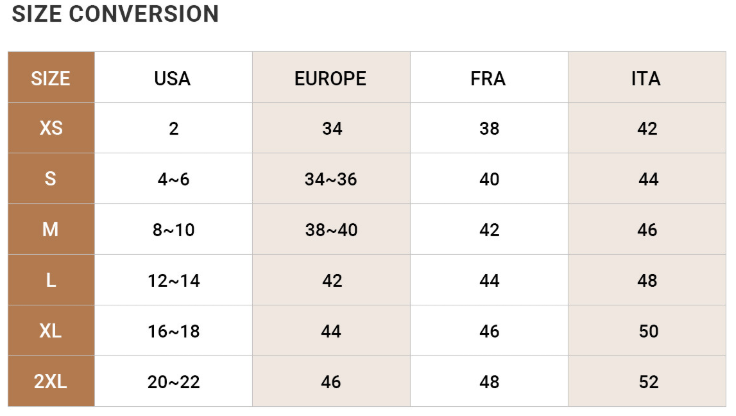Click the EUROPE column header

[x=331, y=77]
